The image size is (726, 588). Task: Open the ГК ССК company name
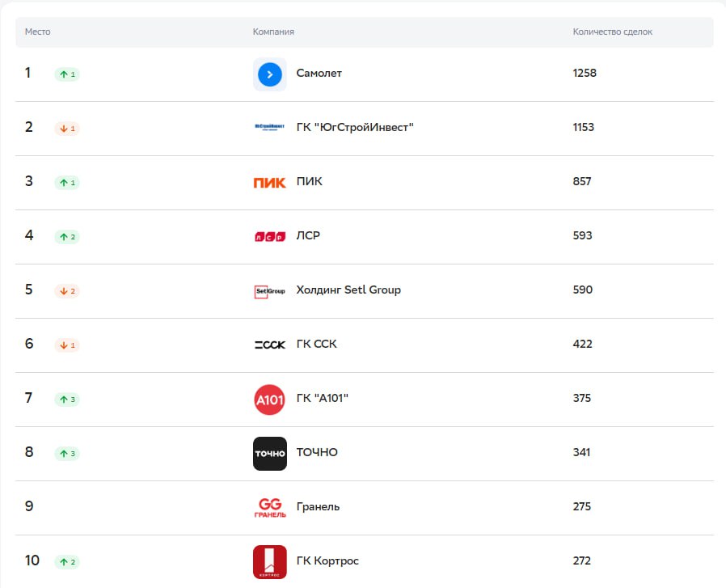point(317,344)
